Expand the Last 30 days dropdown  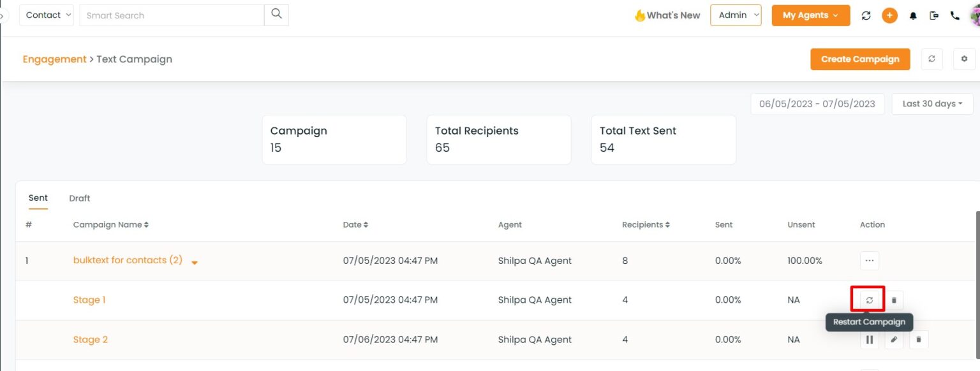[932, 104]
